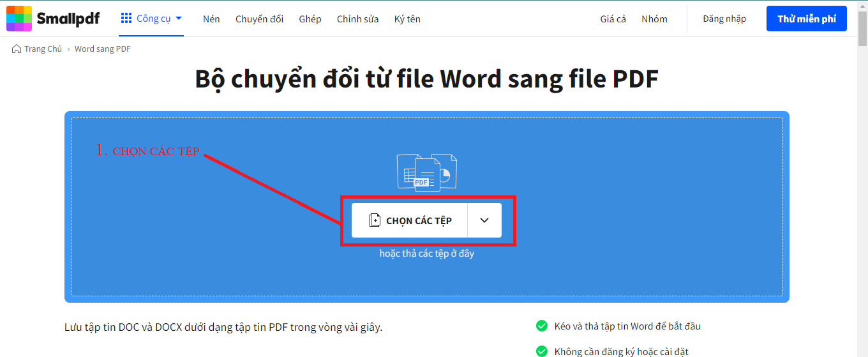868x357 pixels.
Task: Click the grid icon beside Công cụ
Action: coord(126,19)
